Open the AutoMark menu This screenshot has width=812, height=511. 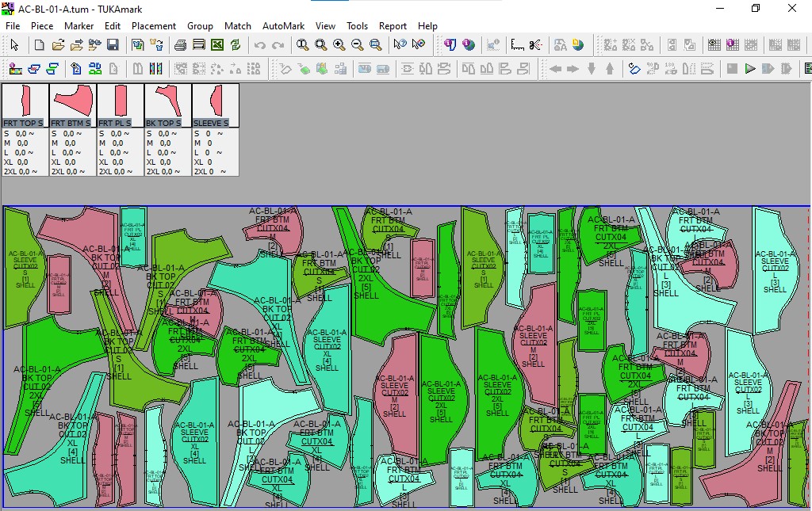(283, 26)
